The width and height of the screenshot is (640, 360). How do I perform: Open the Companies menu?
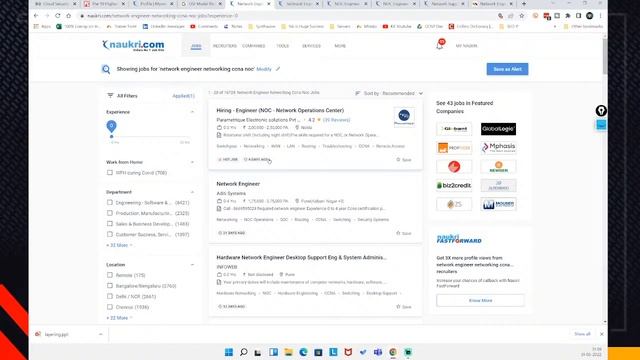(253, 46)
